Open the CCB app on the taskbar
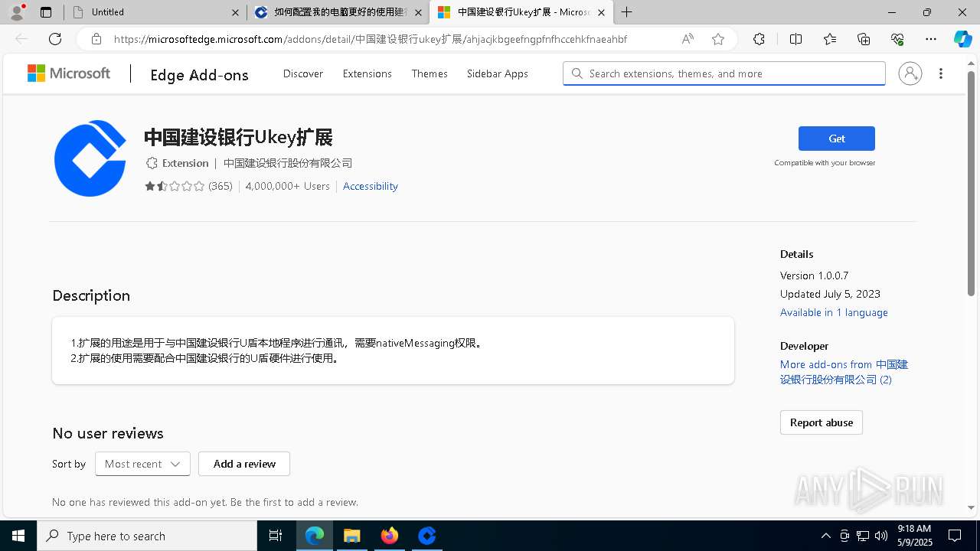 click(x=427, y=536)
